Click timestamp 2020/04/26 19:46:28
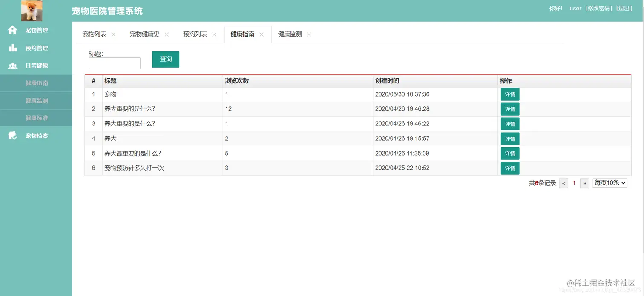The image size is (644, 296). (x=402, y=109)
